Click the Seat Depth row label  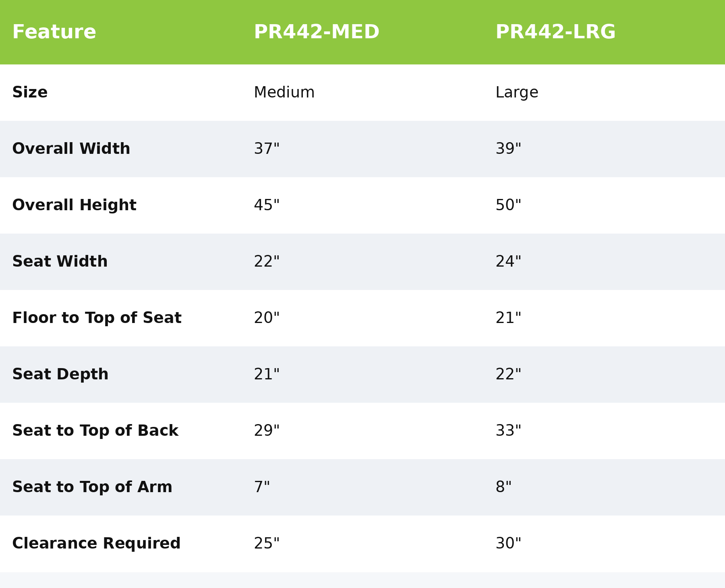[60, 375]
